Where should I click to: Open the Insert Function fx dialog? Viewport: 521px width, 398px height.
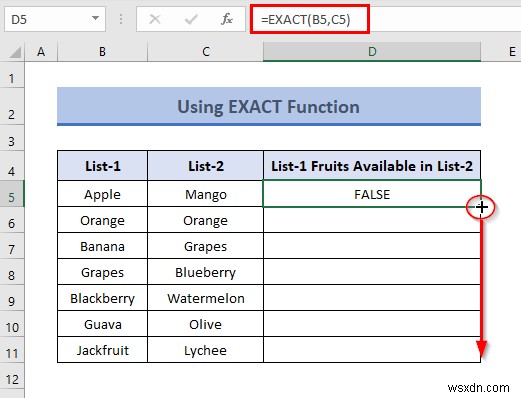click(227, 19)
